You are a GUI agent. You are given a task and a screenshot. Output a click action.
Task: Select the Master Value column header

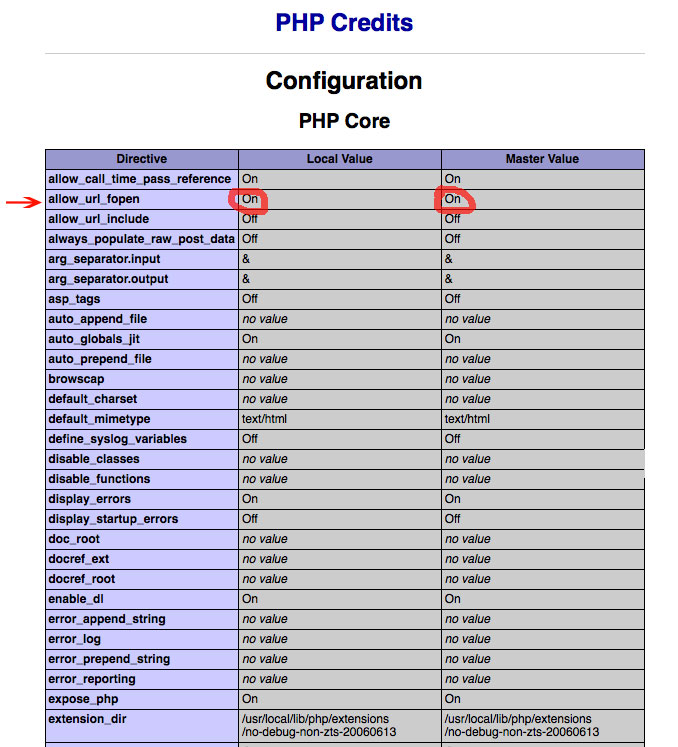pos(542,159)
